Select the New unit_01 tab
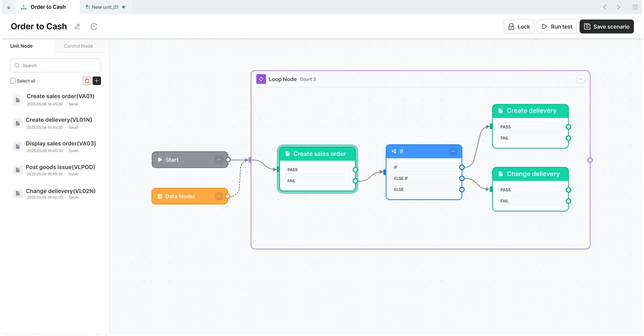The height and width of the screenshot is (336, 644). point(105,7)
